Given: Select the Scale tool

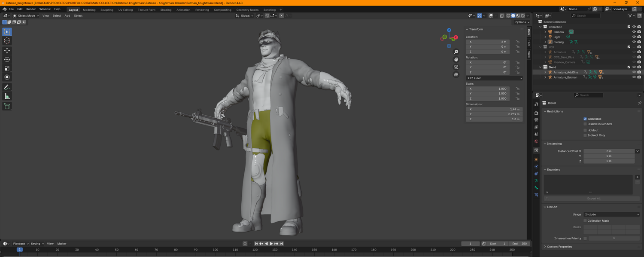Looking at the screenshot, I should (7, 68).
